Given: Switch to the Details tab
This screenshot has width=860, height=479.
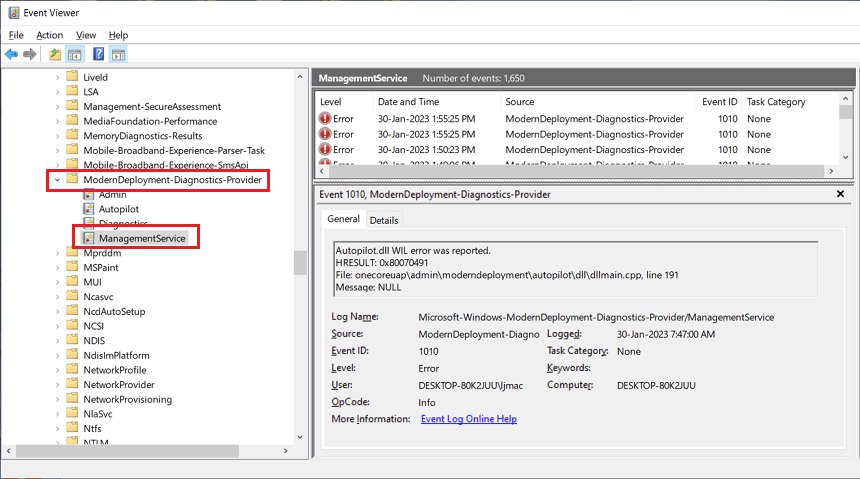Looking at the screenshot, I should [x=384, y=221].
